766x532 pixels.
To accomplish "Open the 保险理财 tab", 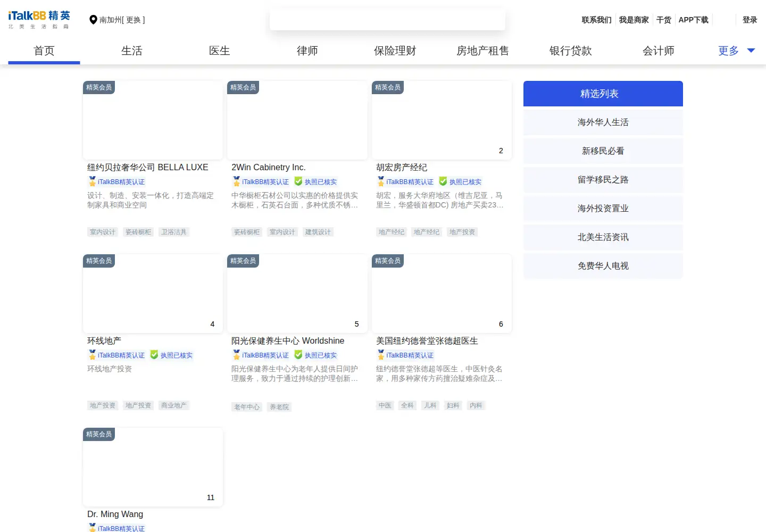I will 395,51.
